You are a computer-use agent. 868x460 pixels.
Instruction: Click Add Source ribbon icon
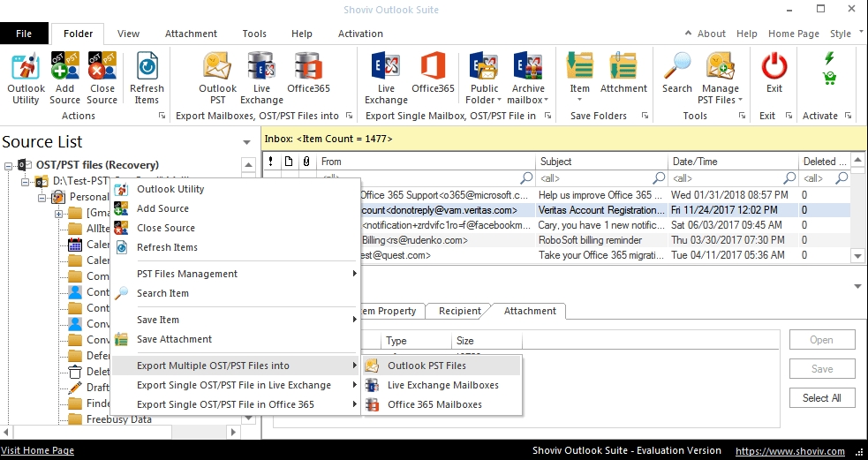(64, 79)
